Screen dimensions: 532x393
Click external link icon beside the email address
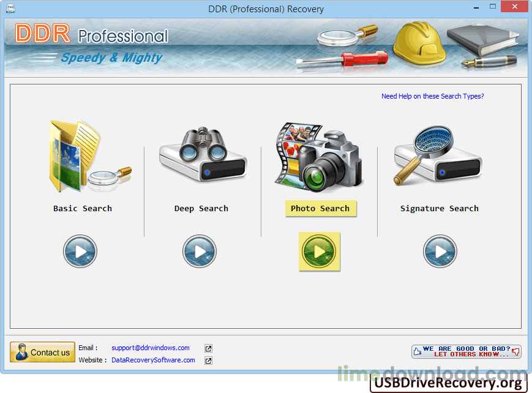[x=208, y=348]
